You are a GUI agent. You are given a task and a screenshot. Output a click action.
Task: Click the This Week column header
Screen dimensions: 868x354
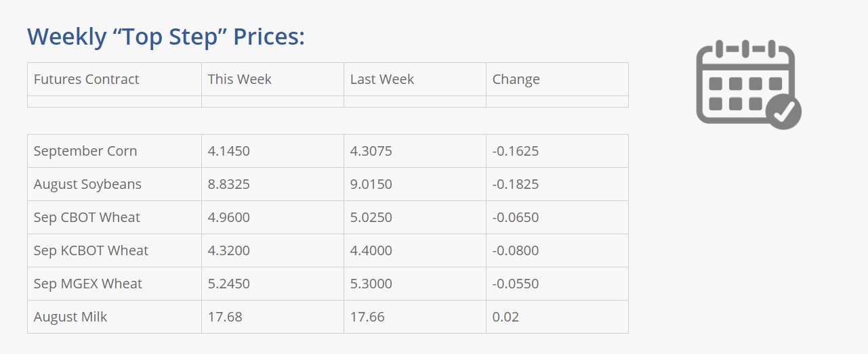(x=239, y=79)
